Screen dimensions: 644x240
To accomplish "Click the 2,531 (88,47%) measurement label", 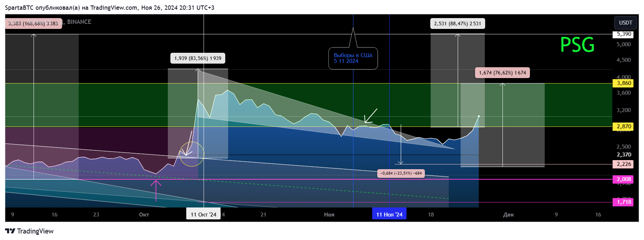I will tap(457, 23).
